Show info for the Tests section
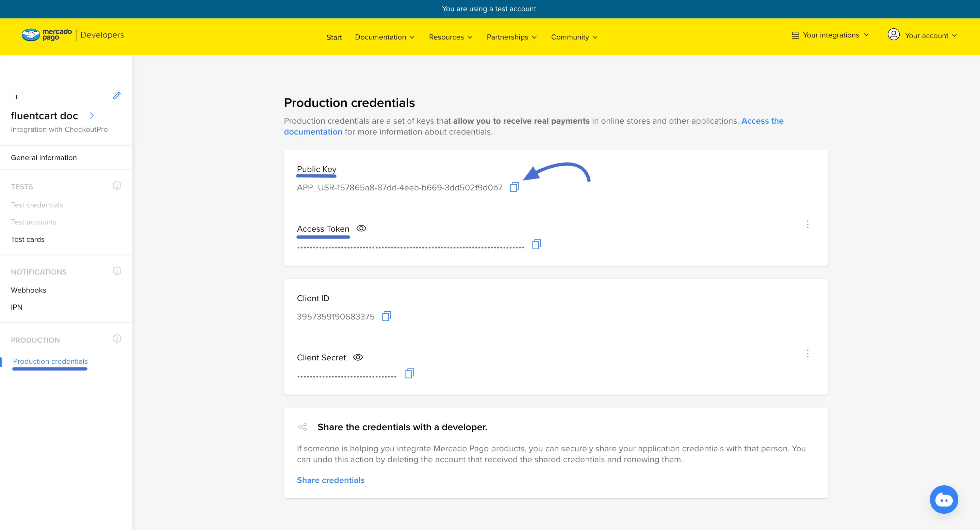 pyautogui.click(x=117, y=186)
